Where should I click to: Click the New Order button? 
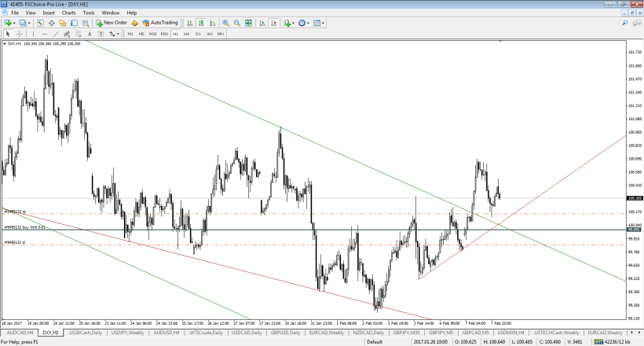[x=112, y=23]
